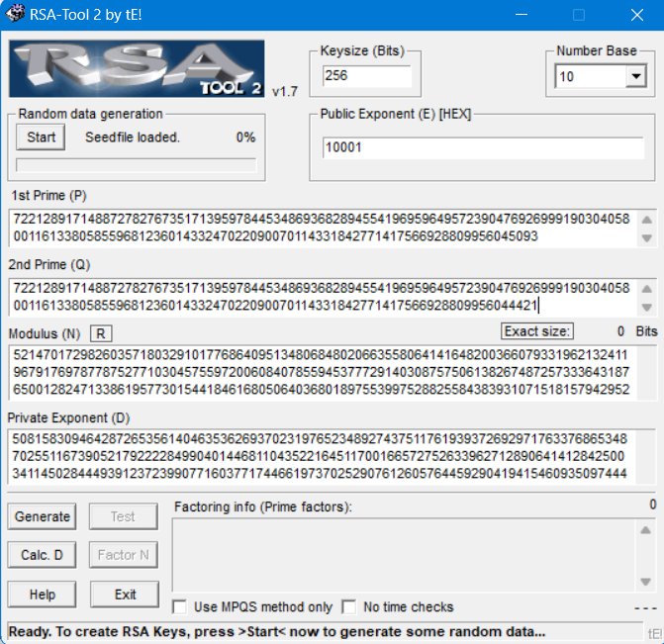Click the Exit button
The image size is (664, 644).
click(x=125, y=595)
